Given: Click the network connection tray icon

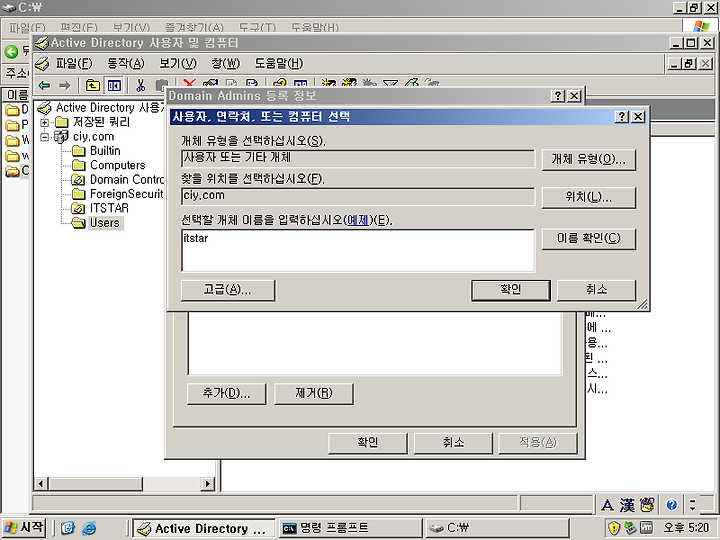Looking at the screenshot, I should tap(630, 528).
